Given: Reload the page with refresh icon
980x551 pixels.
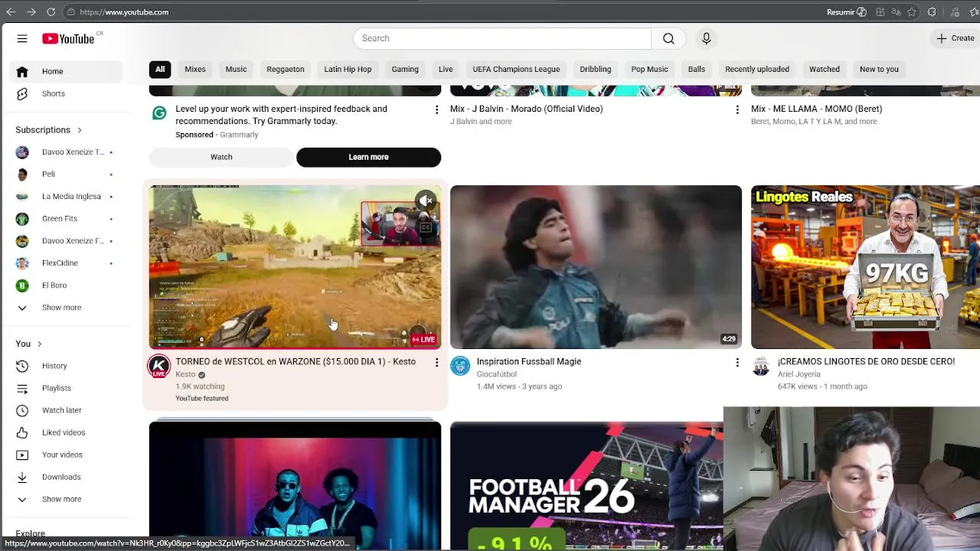Looking at the screenshot, I should pos(51,12).
